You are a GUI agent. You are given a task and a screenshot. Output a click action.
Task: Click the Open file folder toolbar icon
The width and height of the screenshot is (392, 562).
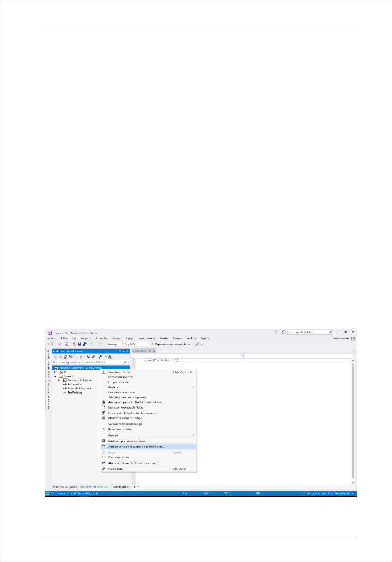coord(75,344)
